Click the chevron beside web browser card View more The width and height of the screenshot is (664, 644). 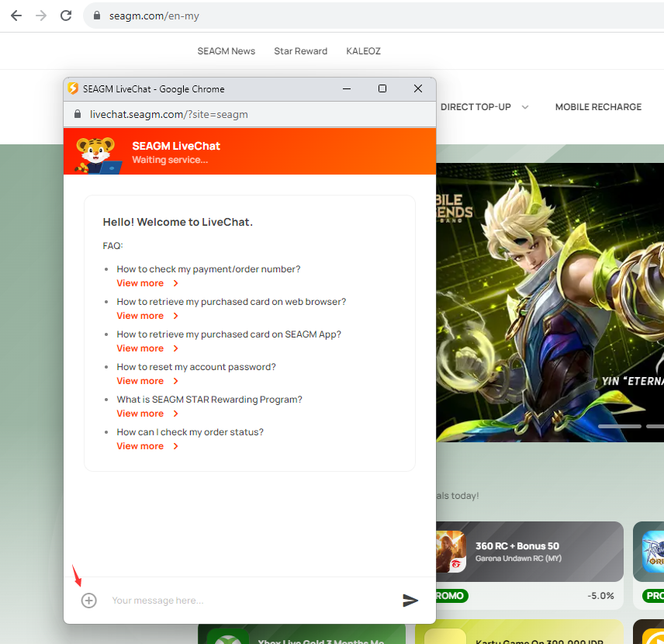coord(176,316)
